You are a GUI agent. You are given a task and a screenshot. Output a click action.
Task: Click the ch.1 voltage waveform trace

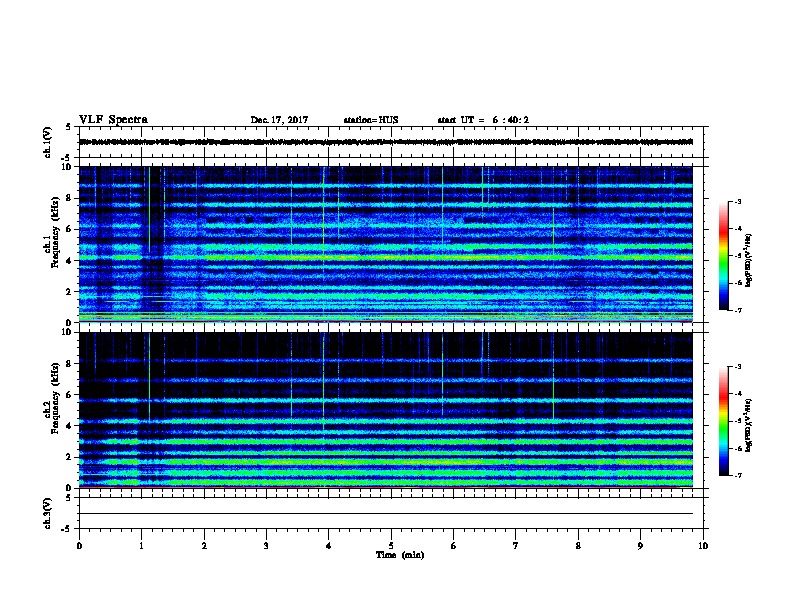point(386,142)
